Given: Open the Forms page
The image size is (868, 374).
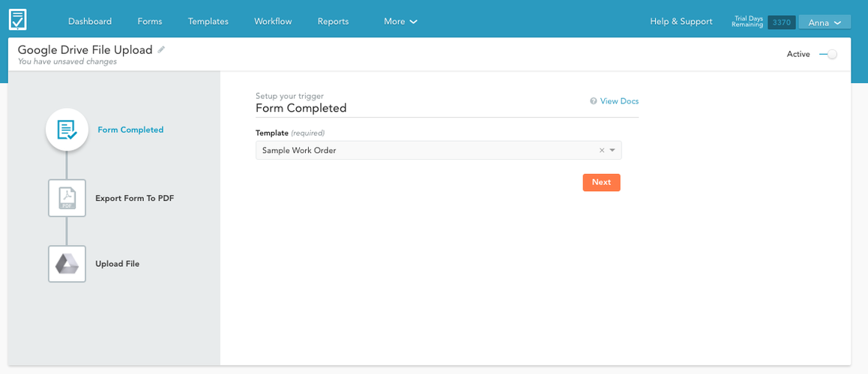Looking at the screenshot, I should pyautogui.click(x=149, y=22).
